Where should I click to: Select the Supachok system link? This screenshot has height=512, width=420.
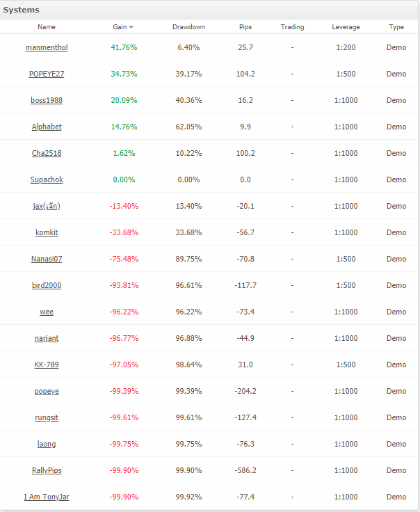click(47, 179)
